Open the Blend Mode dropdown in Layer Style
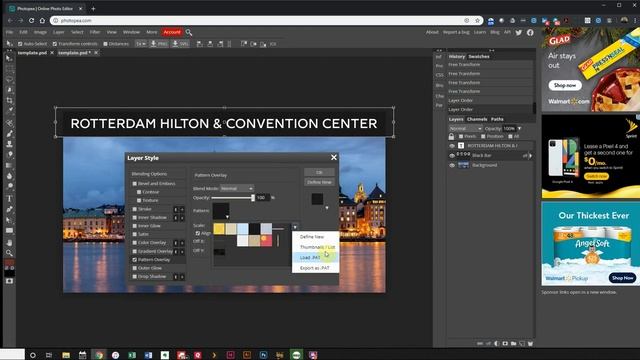 tap(237, 189)
